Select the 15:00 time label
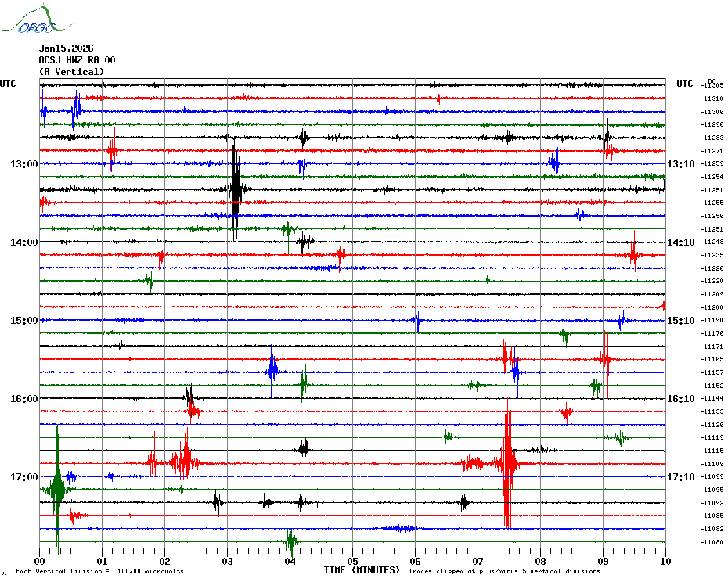The width and height of the screenshot is (728, 582). (x=24, y=320)
